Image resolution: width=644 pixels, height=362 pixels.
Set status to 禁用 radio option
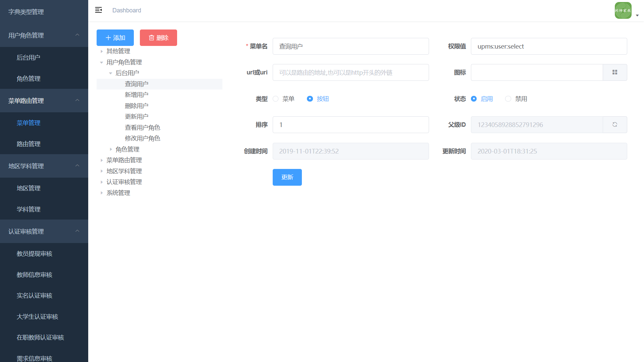pyautogui.click(x=508, y=99)
